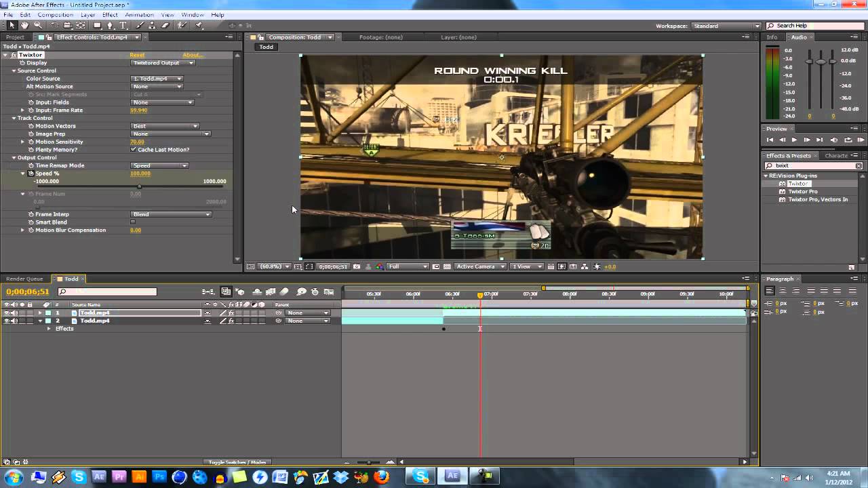This screenshot has width=868, height=488.
Task: Click the snapshot camera icon in viewer
Action: pyautogui.click(x=356, y=266)
